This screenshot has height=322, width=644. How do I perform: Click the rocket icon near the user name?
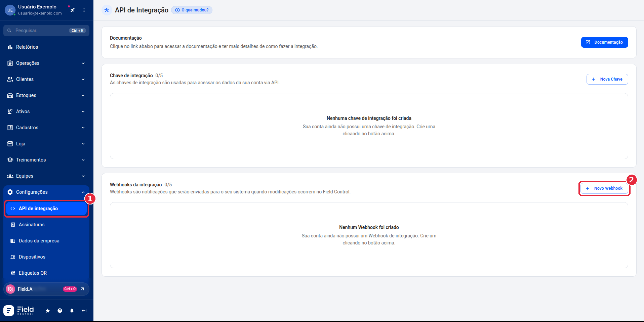[x=72, y=10]
